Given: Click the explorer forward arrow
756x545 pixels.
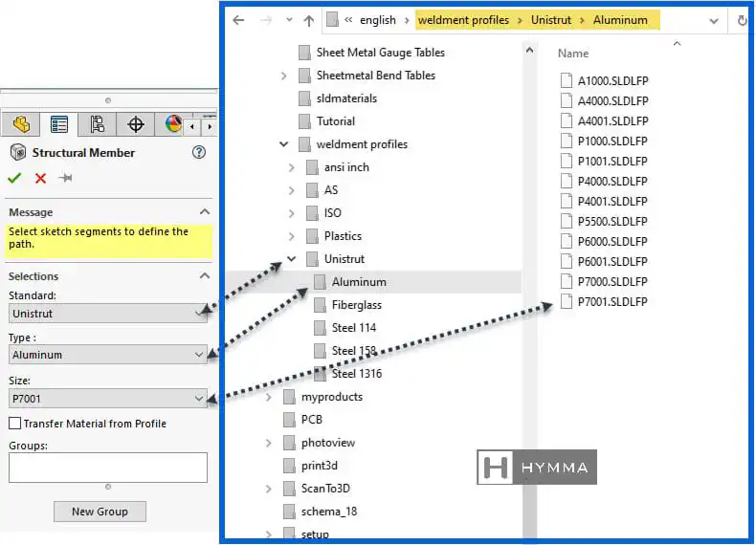Looking at the screenshot, I should [266, 20].
